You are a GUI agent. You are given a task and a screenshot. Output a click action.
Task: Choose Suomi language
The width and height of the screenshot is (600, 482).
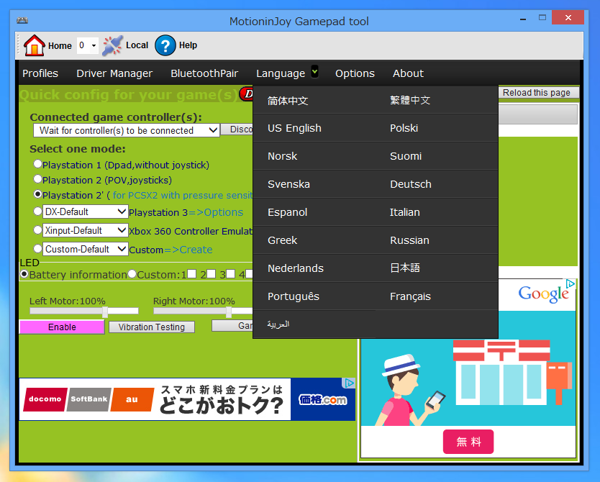pos(406,156)
